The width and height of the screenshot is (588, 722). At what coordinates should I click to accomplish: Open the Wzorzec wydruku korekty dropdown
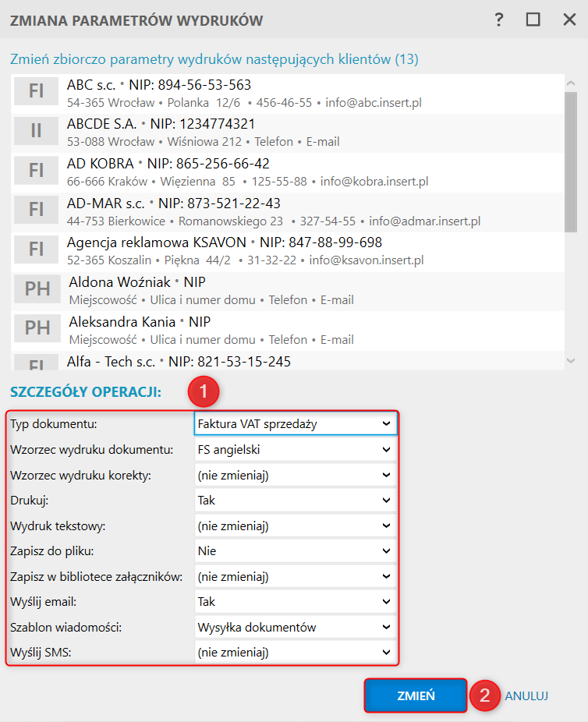(296, 475)
